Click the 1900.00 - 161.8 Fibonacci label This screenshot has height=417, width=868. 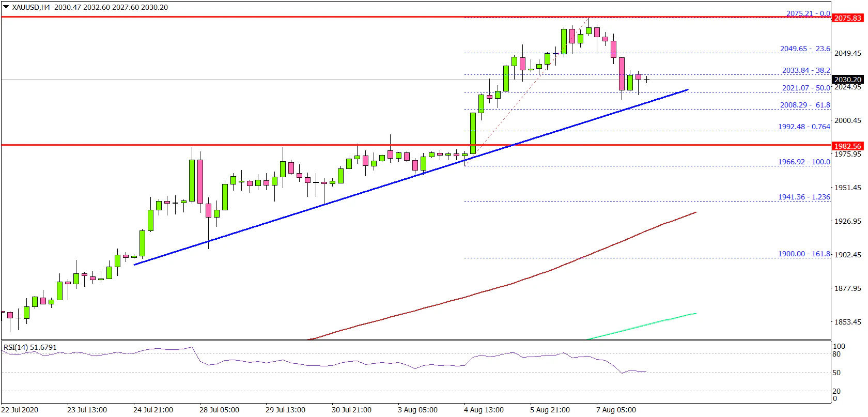tap(804, 254)
